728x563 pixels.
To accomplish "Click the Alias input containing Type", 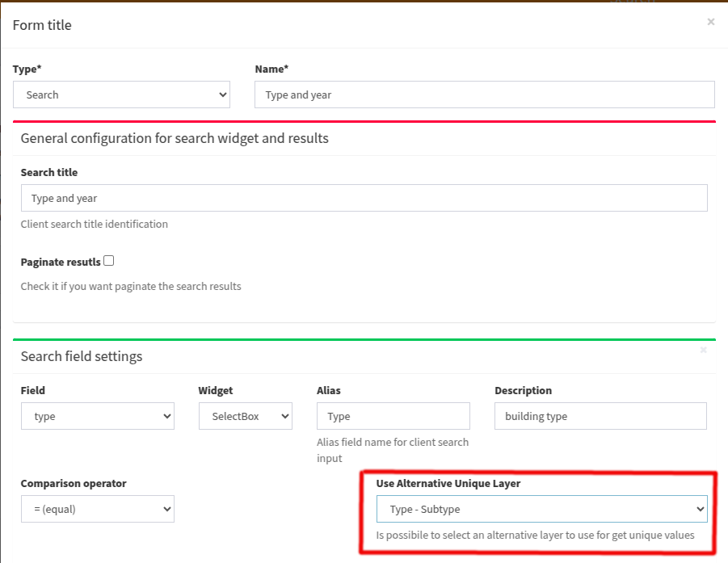I will [393, 416].
